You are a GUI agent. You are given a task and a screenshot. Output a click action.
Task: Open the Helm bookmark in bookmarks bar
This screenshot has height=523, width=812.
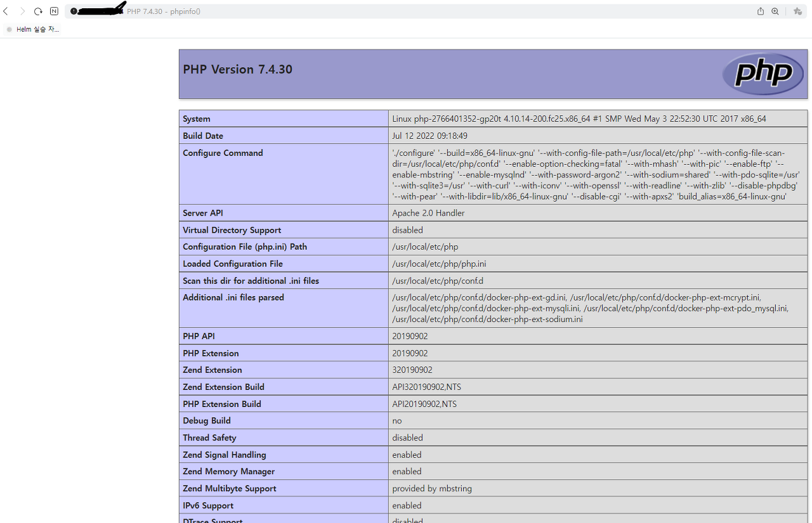coord(32,29)
